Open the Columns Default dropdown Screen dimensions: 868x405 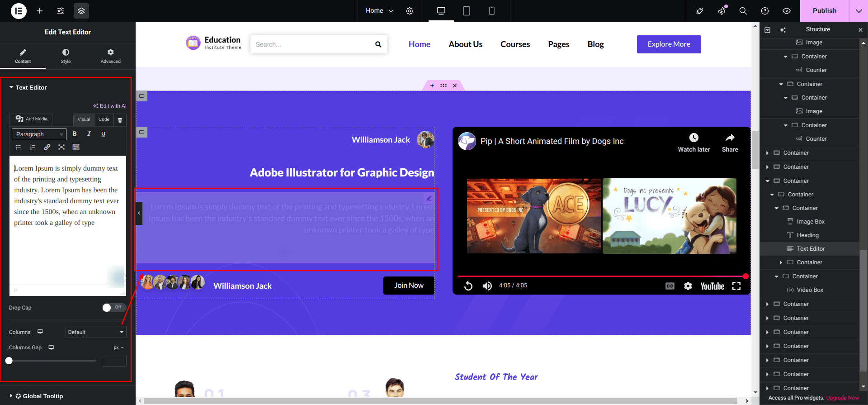(x=96, y=332)
